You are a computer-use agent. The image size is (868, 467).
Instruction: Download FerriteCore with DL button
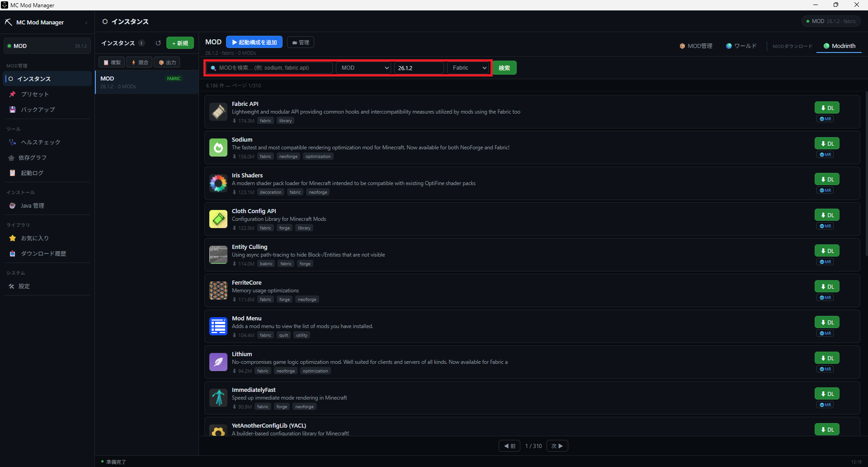tap(827, 286)
